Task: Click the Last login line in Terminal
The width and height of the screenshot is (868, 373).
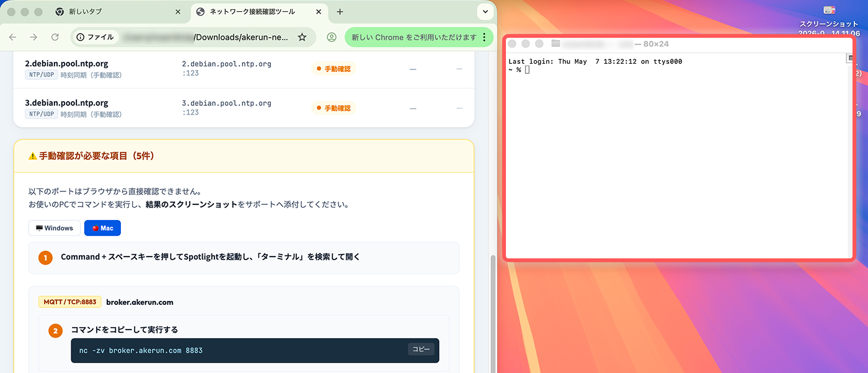Action: (x=595, y=61)
